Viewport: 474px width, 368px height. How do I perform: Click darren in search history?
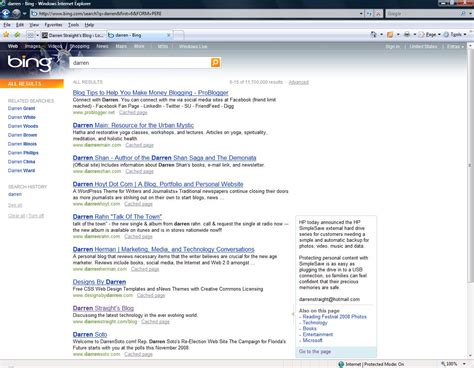tap(15, 194)
